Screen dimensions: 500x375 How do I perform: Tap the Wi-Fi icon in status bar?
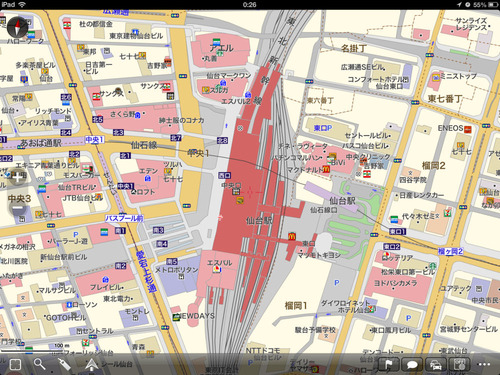pyautogui.click(x=22, y=4)
